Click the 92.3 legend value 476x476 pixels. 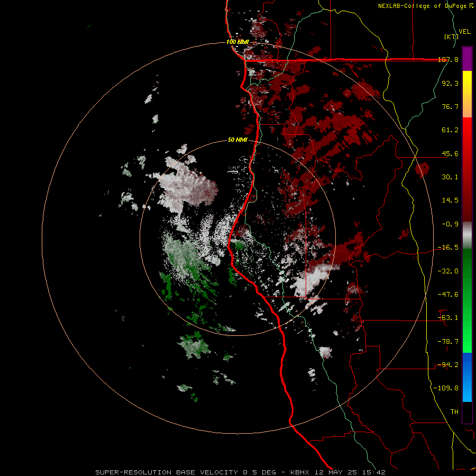(450, 83)
